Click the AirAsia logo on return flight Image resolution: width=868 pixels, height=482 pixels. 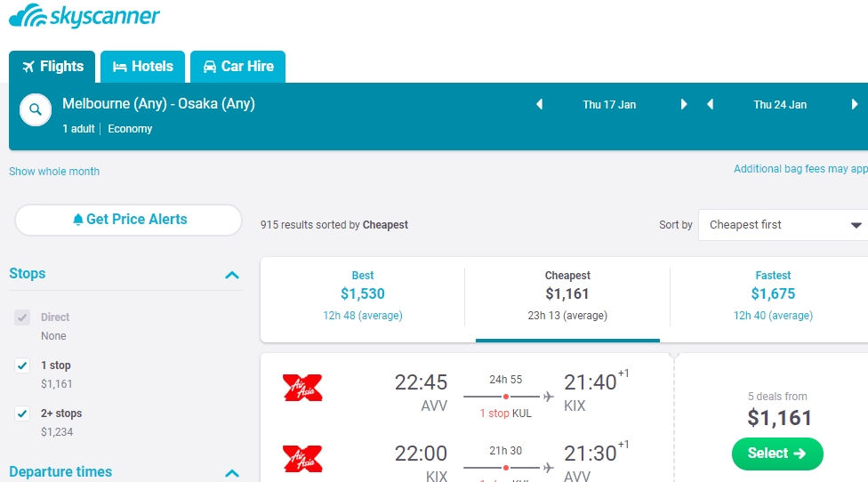pos(302,459)
